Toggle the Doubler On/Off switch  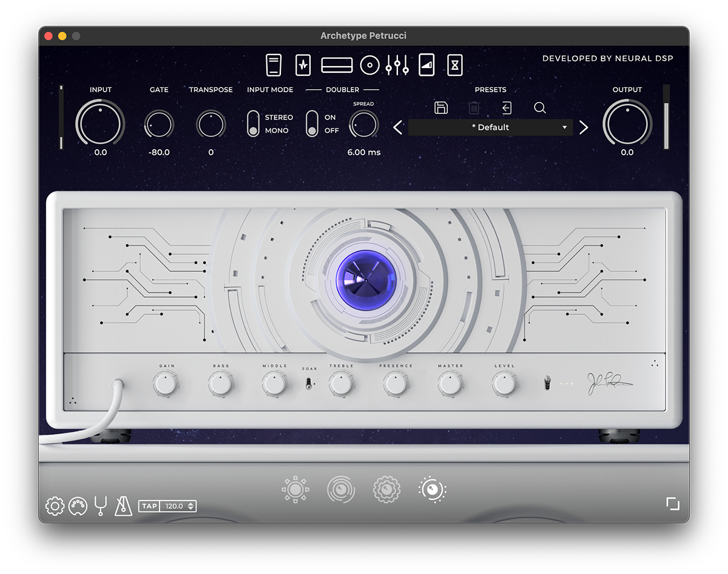pos(312,124)
